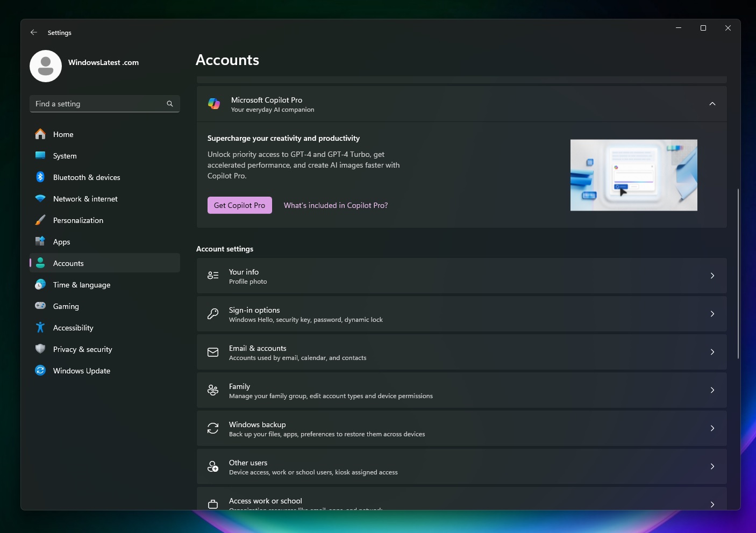Click the Accessibility figure icon

tap(40, 327)
